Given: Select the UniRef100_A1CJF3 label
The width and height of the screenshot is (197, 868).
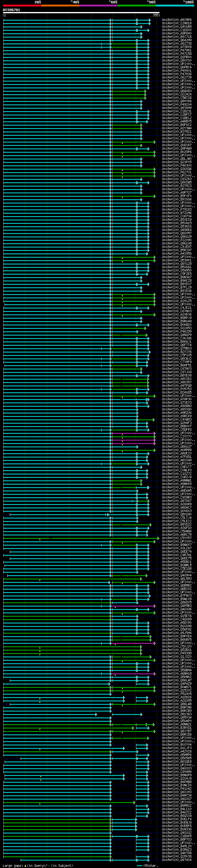Looking at the screenshot, I should coord(177,748).
